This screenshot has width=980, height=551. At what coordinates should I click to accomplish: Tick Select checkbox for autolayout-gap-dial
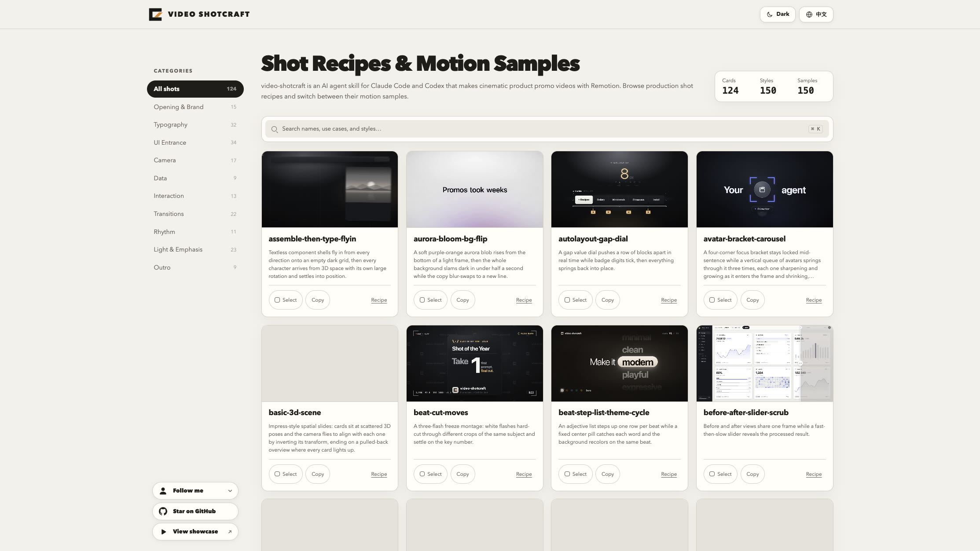coord(567,300)
